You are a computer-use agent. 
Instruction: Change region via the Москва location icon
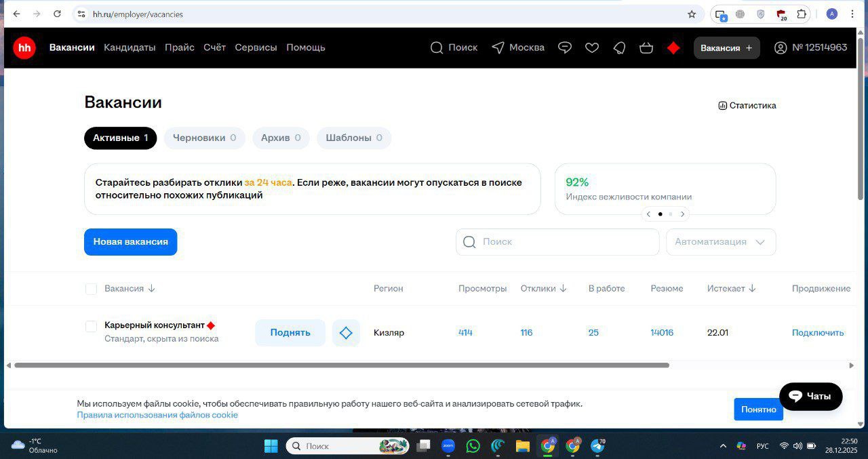pos(500,47)
